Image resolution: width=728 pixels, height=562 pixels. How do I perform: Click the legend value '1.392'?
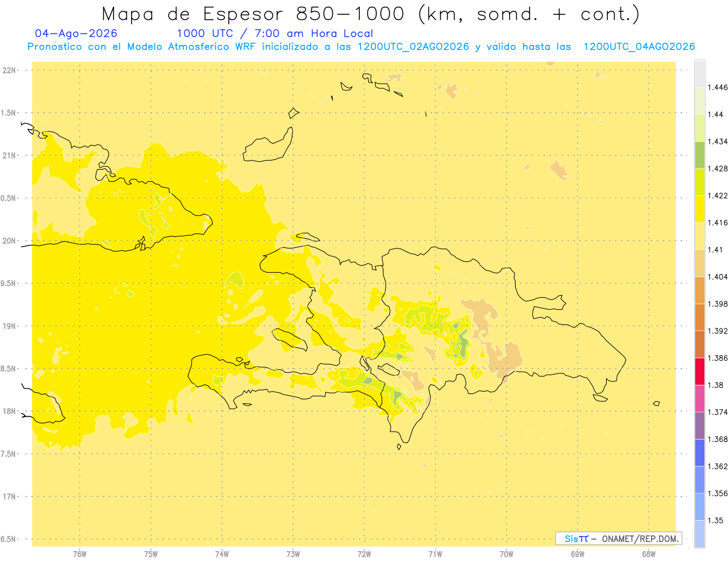pos(718,331)
